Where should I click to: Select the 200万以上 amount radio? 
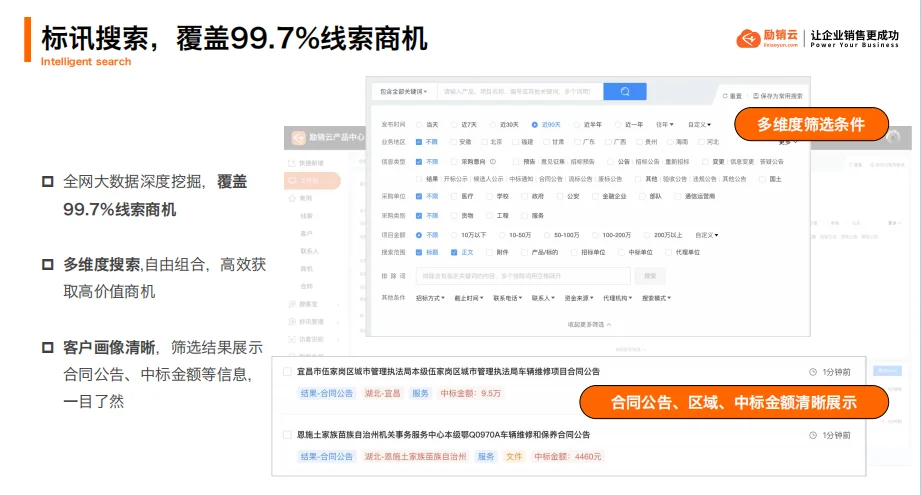click(x=646, y=235)
